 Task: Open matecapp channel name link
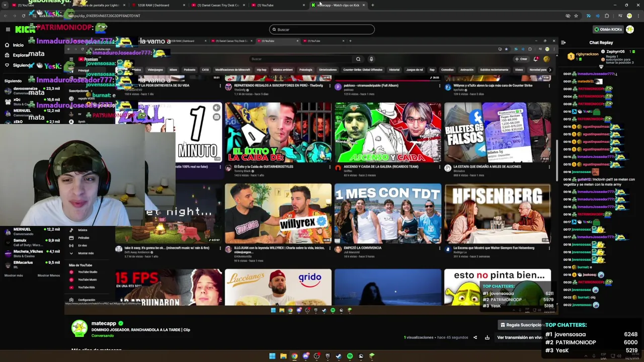[104, 323]
